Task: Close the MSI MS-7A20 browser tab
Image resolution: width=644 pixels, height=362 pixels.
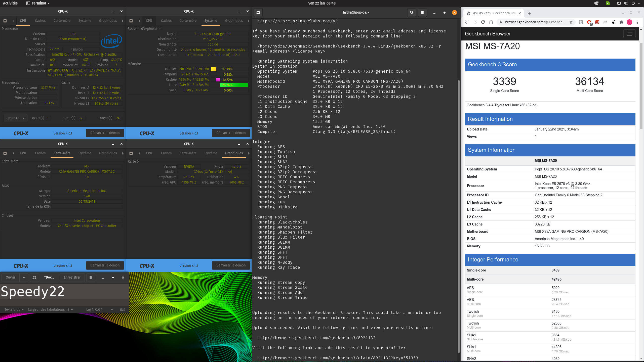Action: point(520,13)
